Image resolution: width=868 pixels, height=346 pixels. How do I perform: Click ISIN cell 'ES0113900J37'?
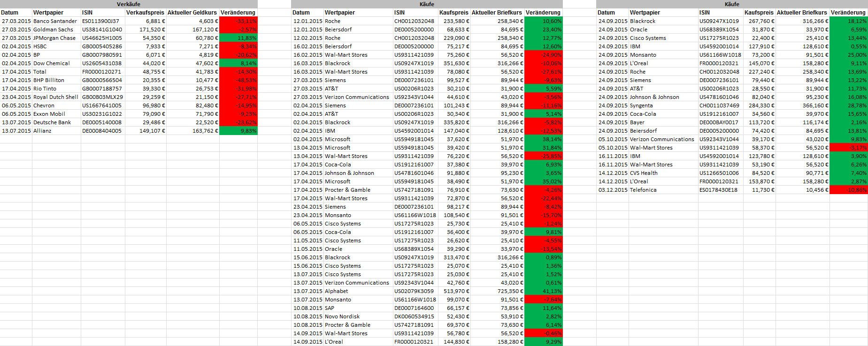[x=103, y=21]
